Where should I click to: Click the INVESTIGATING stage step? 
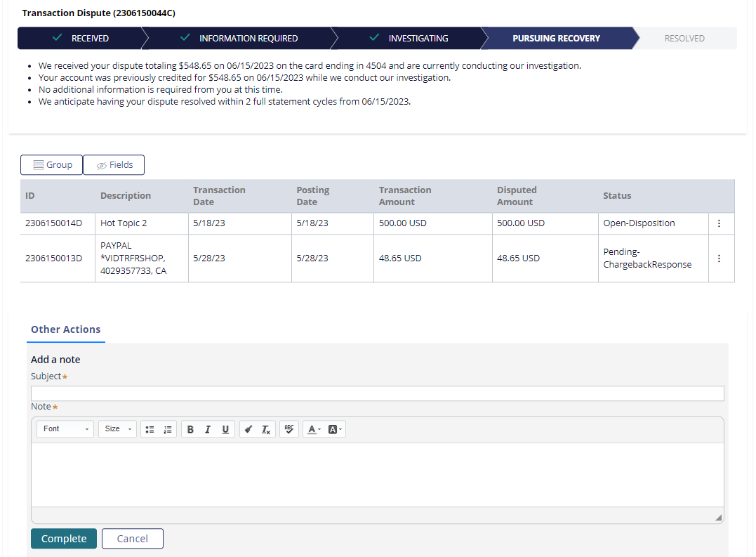point(409,38)
